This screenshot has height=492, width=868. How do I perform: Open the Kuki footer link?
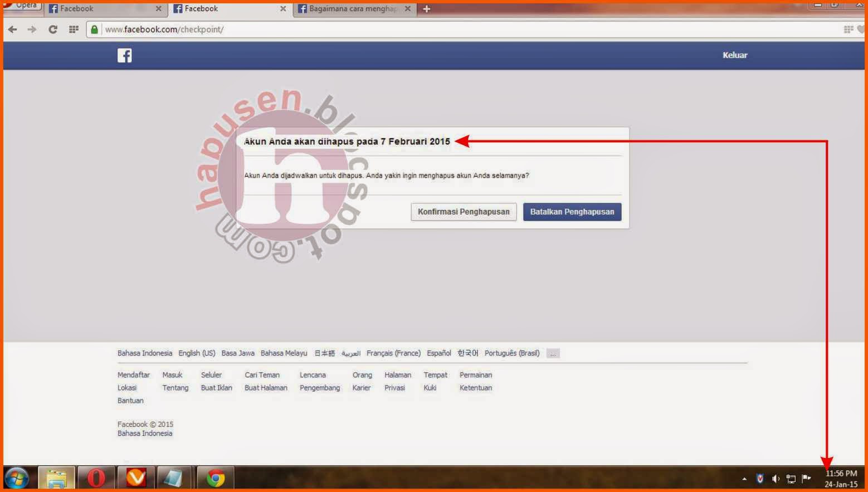point(430,388)
